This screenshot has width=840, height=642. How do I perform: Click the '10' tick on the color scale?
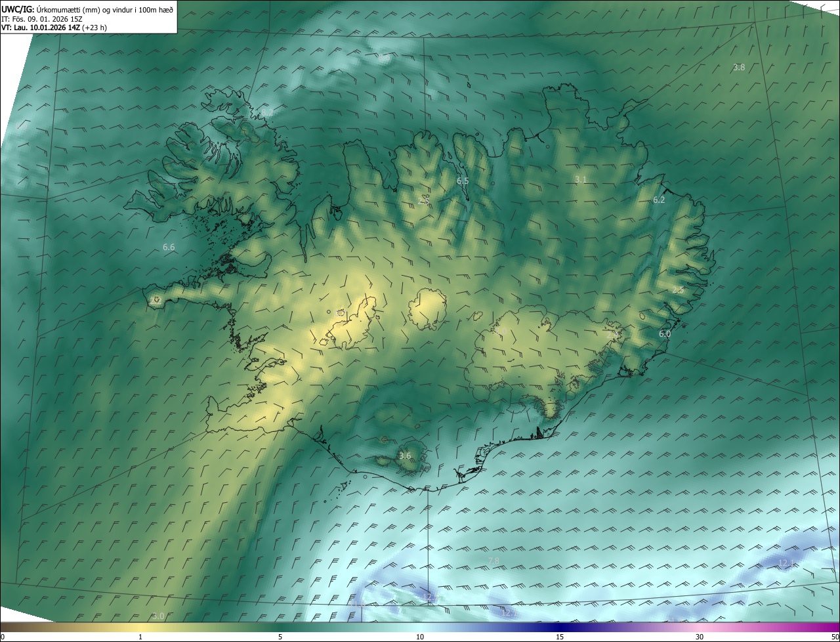(420, 637)
